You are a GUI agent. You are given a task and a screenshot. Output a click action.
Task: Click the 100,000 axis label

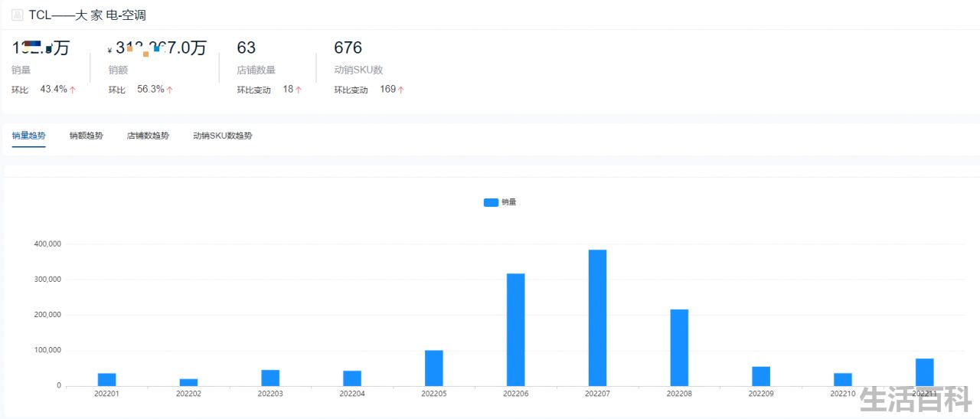[x=47, y=350]
